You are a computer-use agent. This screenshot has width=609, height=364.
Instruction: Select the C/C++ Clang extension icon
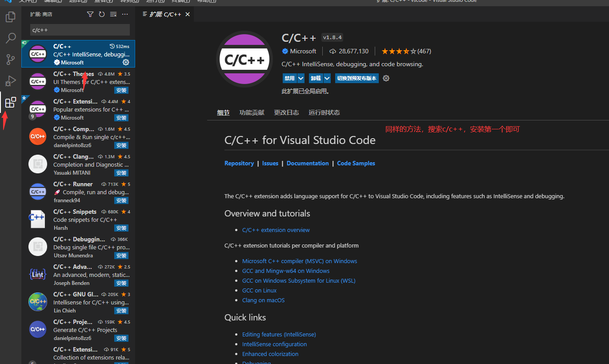[38, 164]
